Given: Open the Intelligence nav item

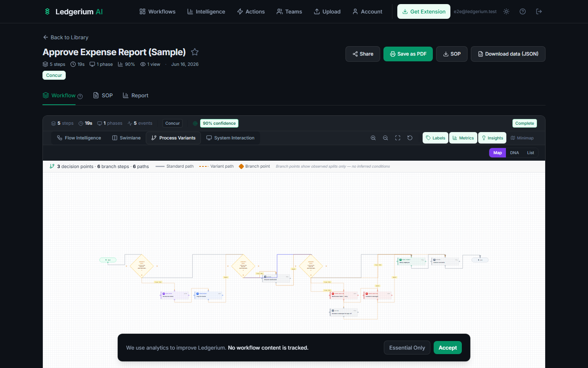Looking at the screenshot, I should [206, 11].
